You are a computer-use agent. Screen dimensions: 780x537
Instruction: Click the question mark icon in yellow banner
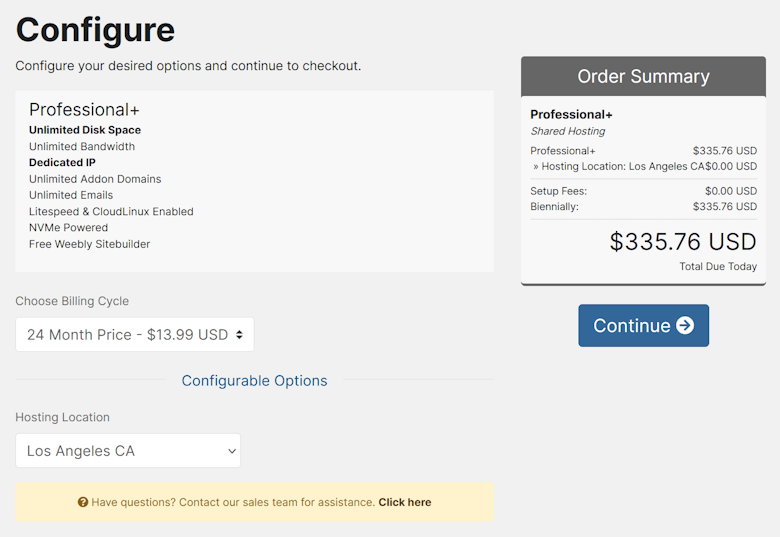coord(83,502)
